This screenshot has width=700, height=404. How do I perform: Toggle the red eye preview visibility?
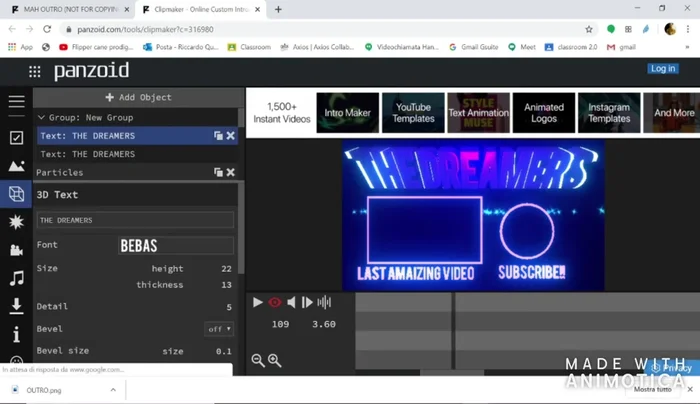click(275, 302)
